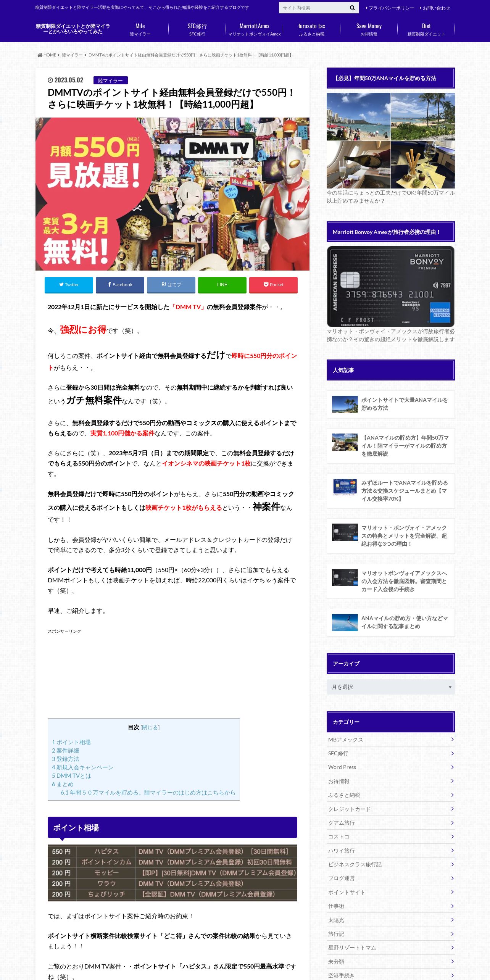
Task: Click the クレジットカード category chevron
Action: click(x=452, y=809)
